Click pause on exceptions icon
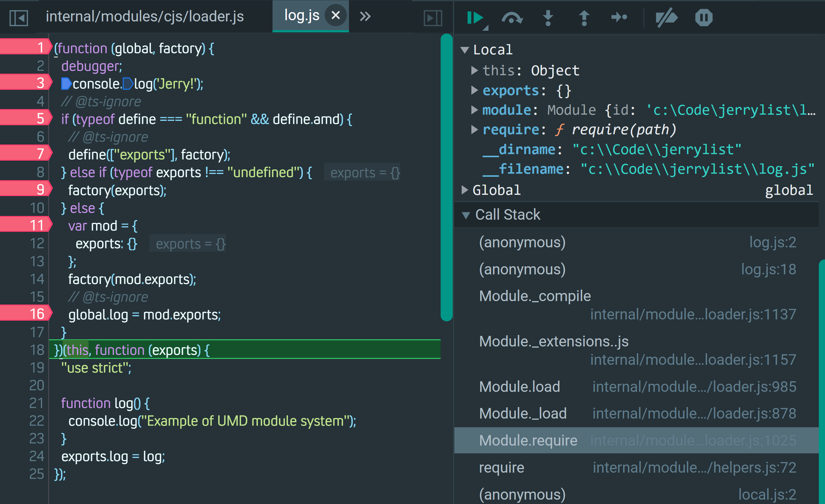This screenshot has width=825, height=504. 704,18
